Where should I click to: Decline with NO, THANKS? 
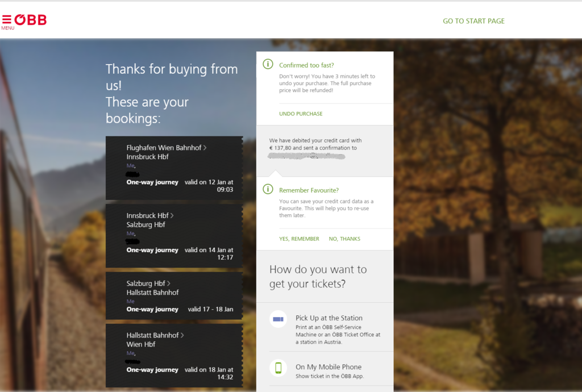pos(344,239)
